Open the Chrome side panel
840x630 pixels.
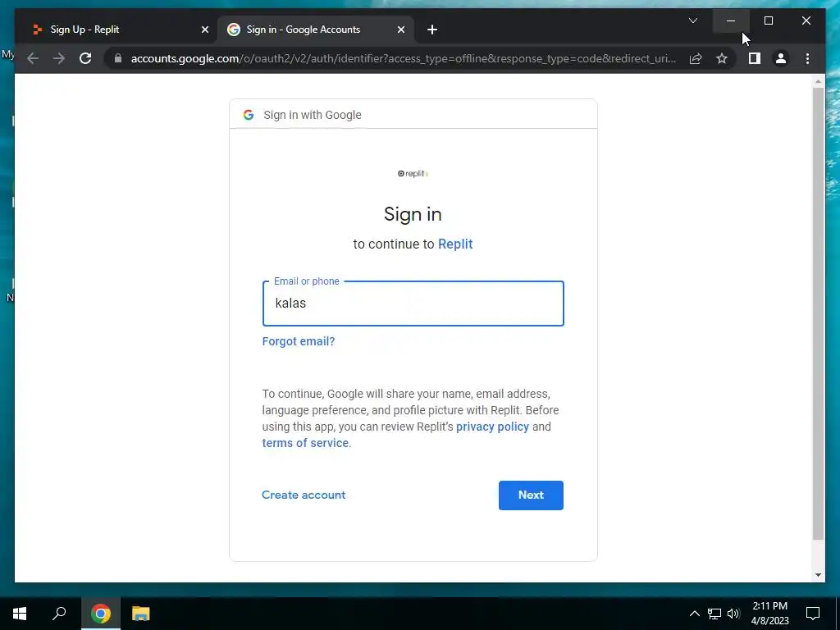(x=755, y=58)
